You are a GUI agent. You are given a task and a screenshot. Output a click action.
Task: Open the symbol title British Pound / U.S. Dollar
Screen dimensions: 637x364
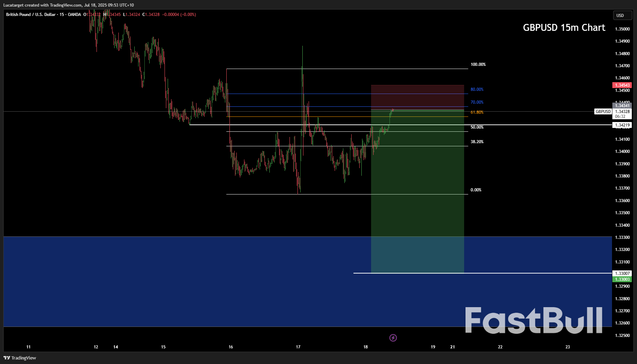click(31, 15)
